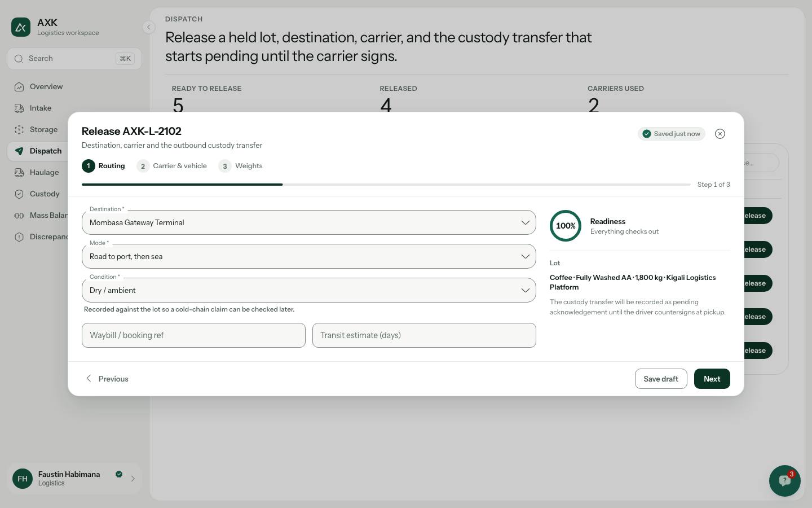Click the verified badge beside Faustin Habimana
The image size is (812, 508).
click(119, 474)
